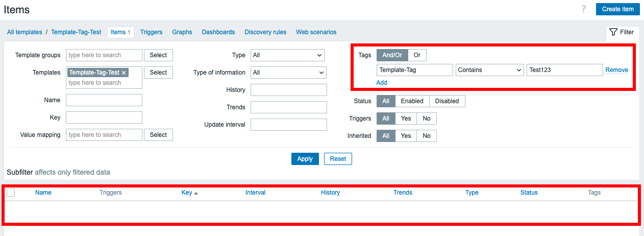Image resolution: width=644 pixels, height=236 pixels.
Task: Switch to the Triggers tab
Action: (x=151, y=32)
